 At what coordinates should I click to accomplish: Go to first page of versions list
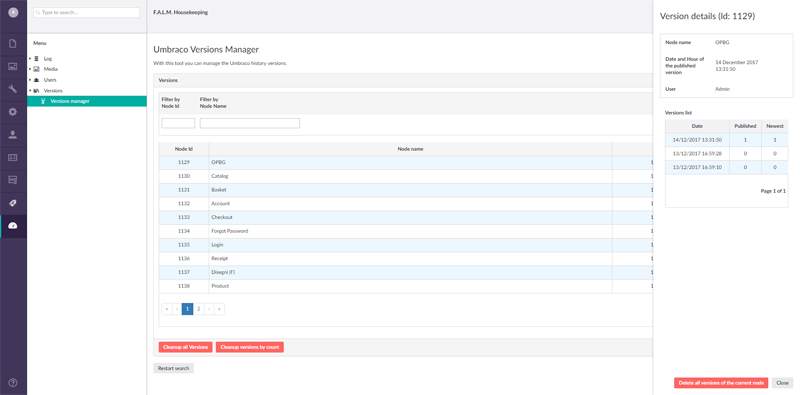[x=167, y=309]
